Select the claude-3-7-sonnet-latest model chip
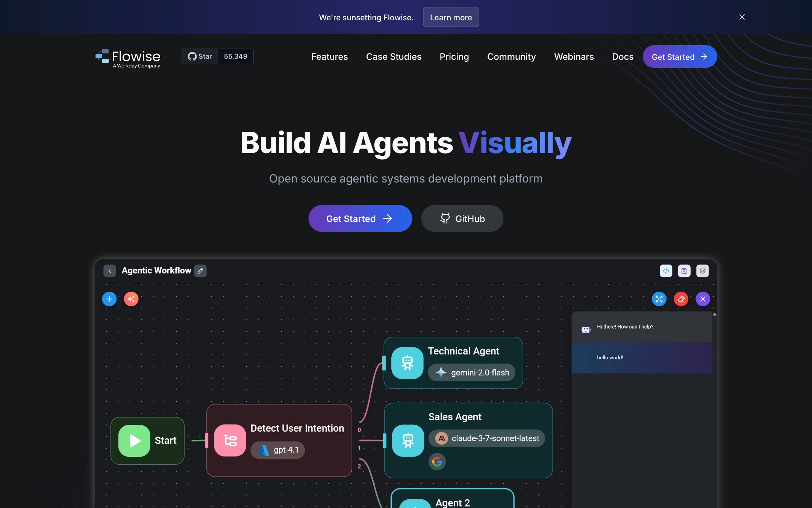Screen dimensions: 812x508 click(487, 438)
